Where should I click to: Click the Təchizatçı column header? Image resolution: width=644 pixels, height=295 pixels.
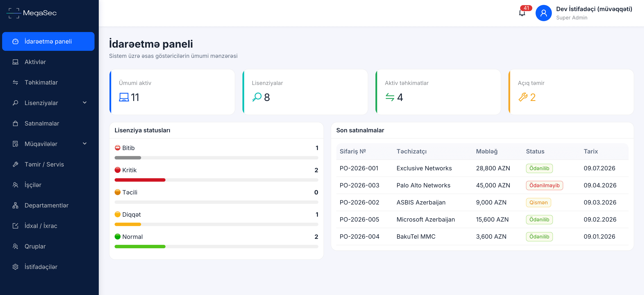(411, 151)
